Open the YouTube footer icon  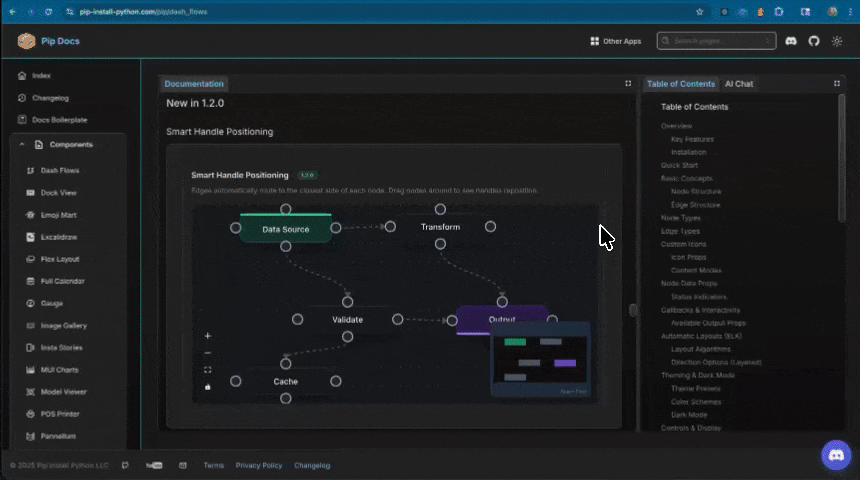tap(154, 465)
